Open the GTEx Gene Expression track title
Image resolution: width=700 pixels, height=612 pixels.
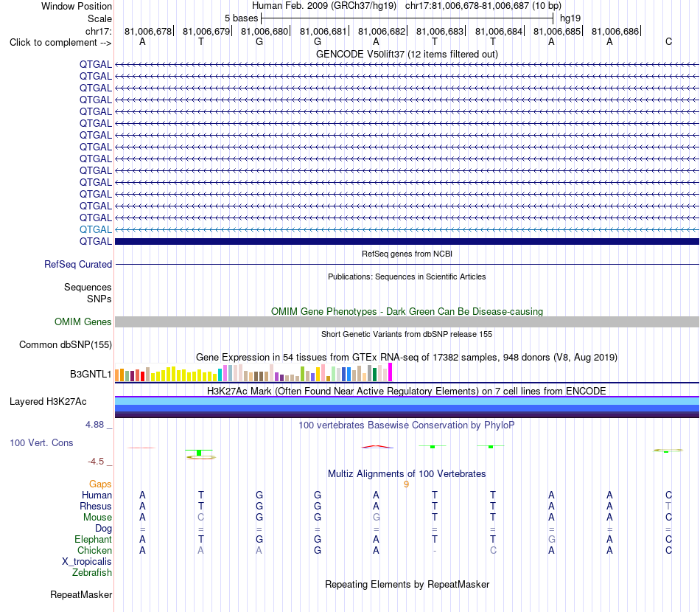point(407,358)
